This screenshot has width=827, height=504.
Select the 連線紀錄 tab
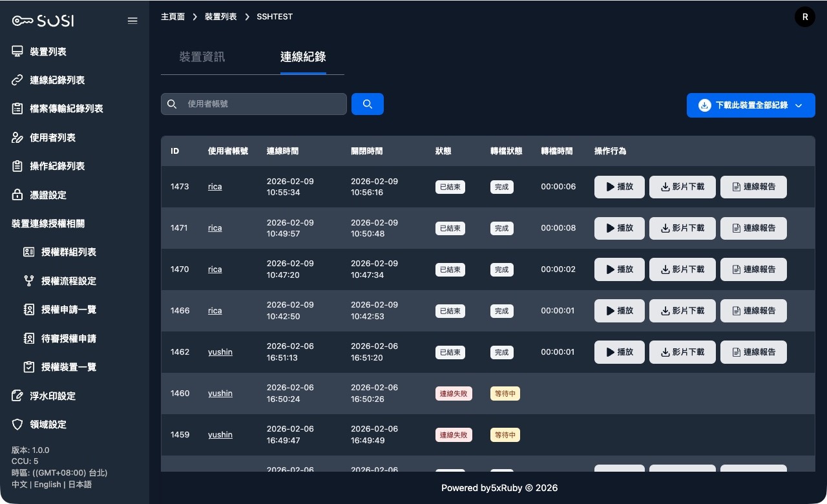coord(303,57)
